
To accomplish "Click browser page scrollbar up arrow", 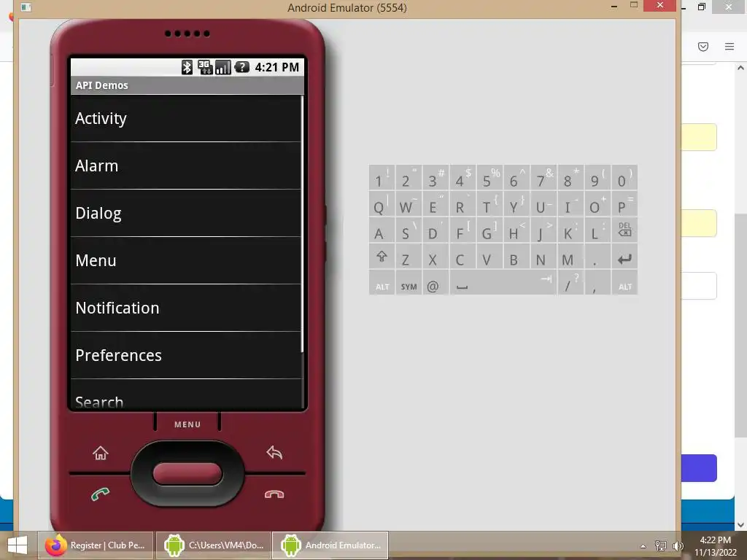I will click(x=741, y=68).
